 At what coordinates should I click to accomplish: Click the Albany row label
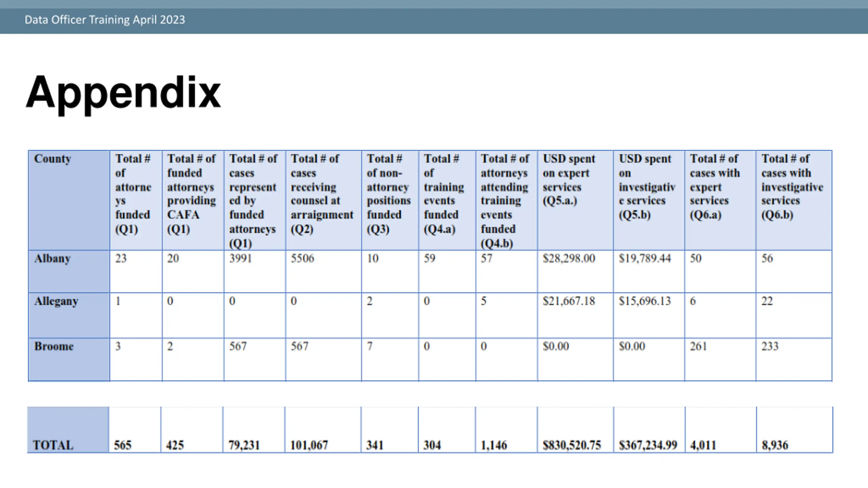(x=52, y=259)
